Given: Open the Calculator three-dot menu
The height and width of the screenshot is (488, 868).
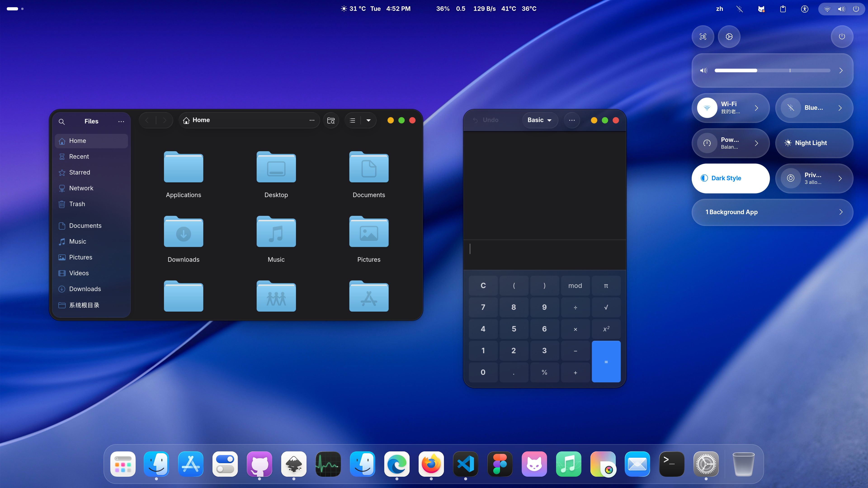Looking at the screenshot, I should tap(572, 120).
